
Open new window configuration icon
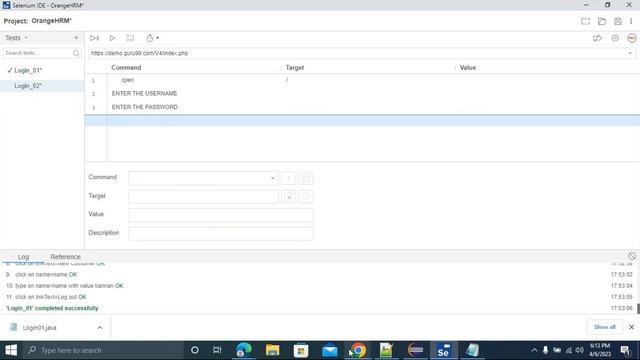[306, 178]
